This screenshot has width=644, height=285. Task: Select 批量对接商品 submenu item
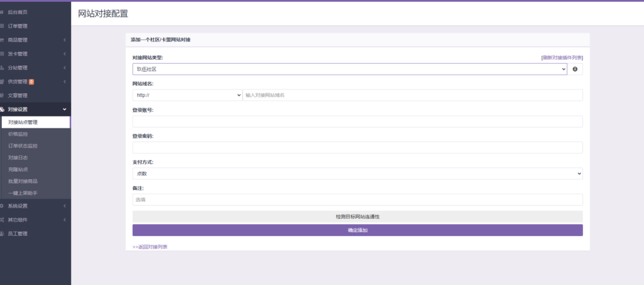pyautogui.click(x=23, y=181)
